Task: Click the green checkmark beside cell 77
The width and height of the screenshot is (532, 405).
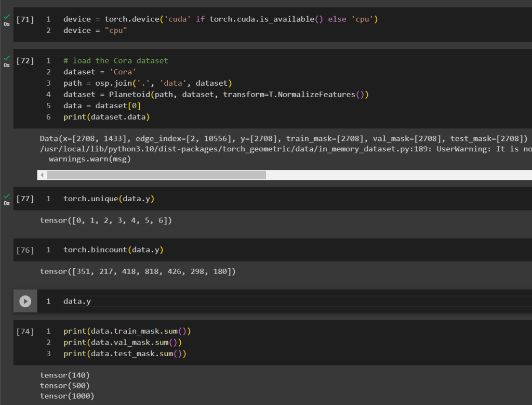Action: (6, 195)
